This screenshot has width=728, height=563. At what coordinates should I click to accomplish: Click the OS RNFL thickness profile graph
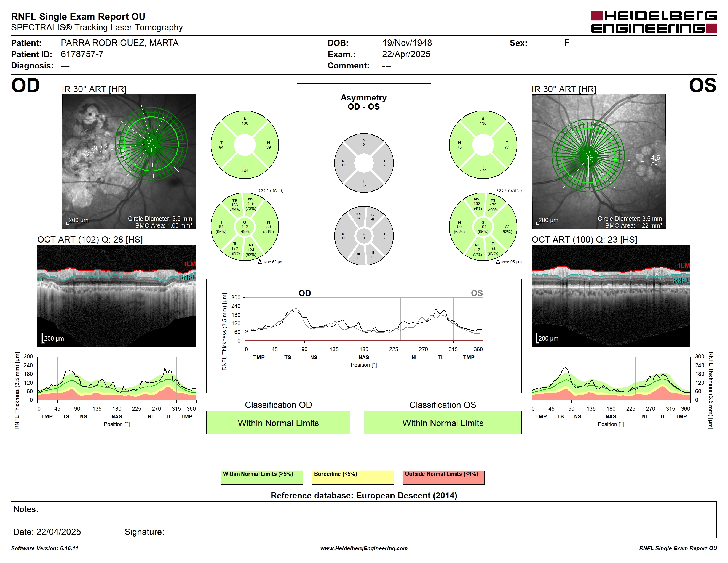coord(611,378)
